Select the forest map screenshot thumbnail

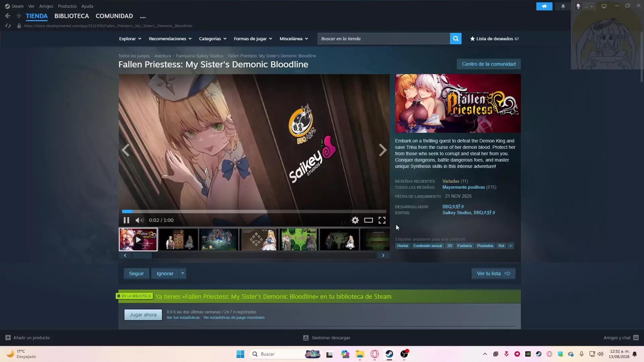tap(299, 240)
